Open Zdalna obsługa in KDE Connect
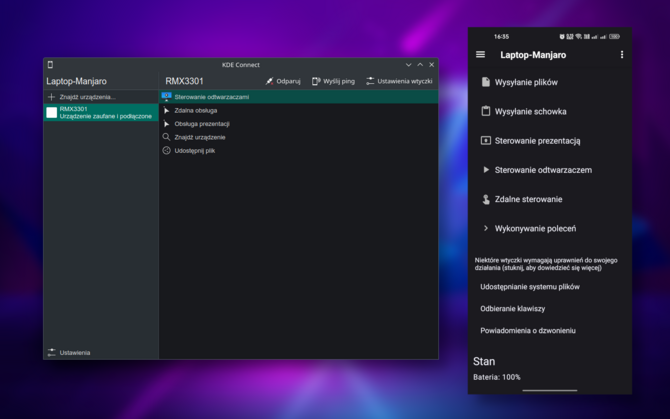 coord(299,110)
